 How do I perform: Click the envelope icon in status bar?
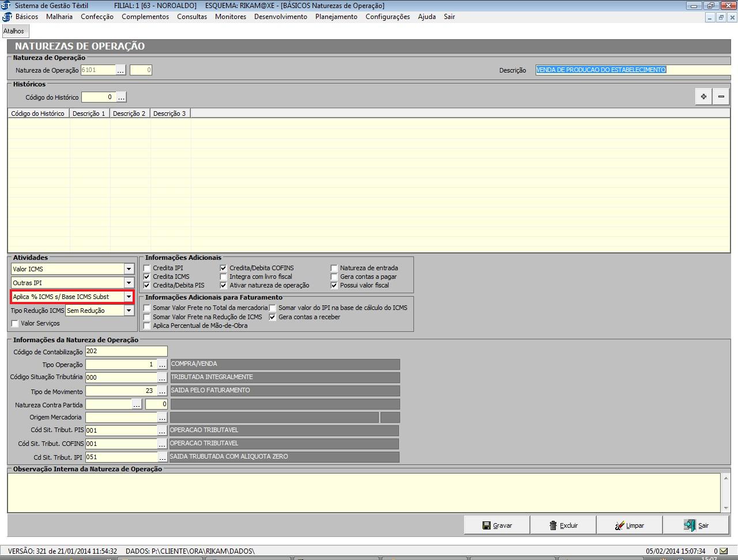(724, 551)
